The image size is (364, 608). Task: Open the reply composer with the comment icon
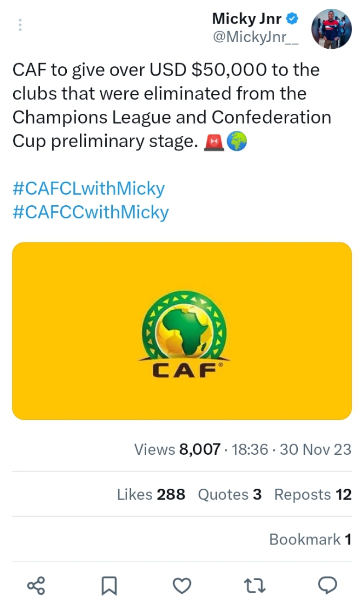(327, 586)
